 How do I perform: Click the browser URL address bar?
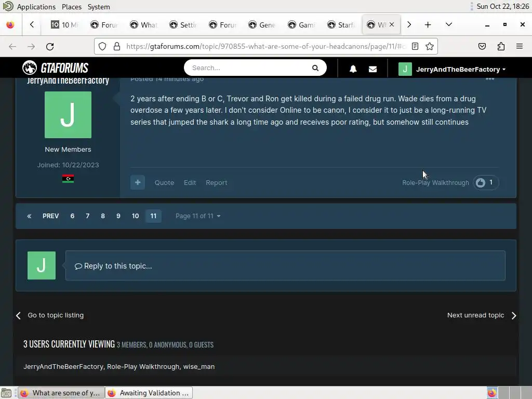[265, 46]
